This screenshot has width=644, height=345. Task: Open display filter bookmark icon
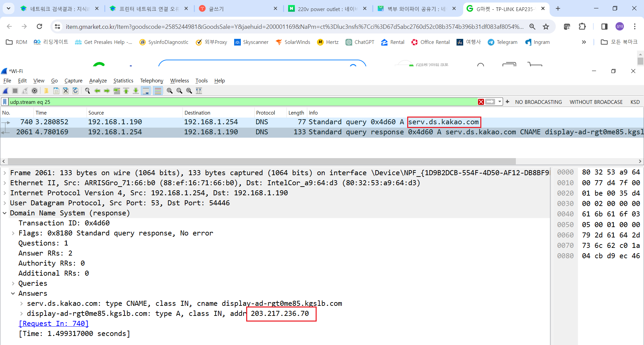(5, 102)
